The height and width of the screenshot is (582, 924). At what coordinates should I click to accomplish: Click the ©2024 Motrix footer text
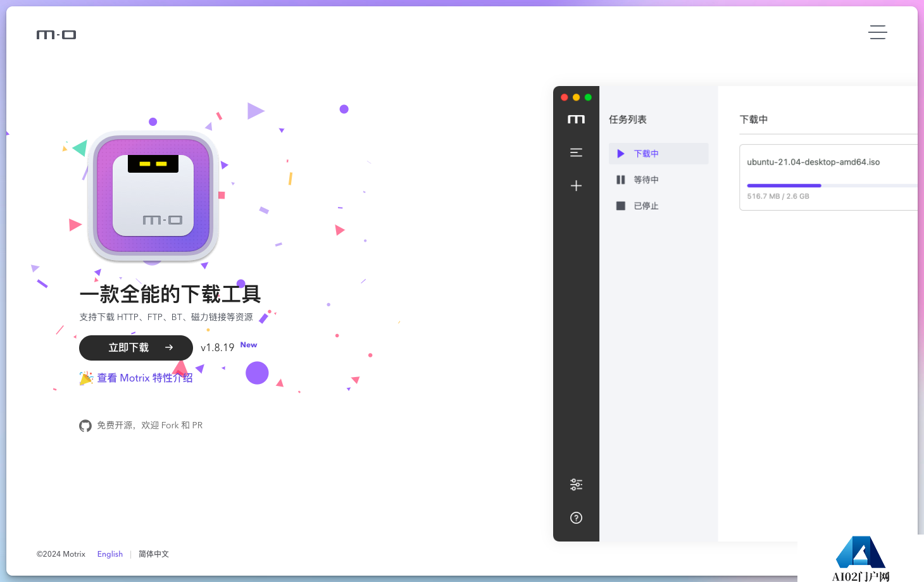pos(61,554)
